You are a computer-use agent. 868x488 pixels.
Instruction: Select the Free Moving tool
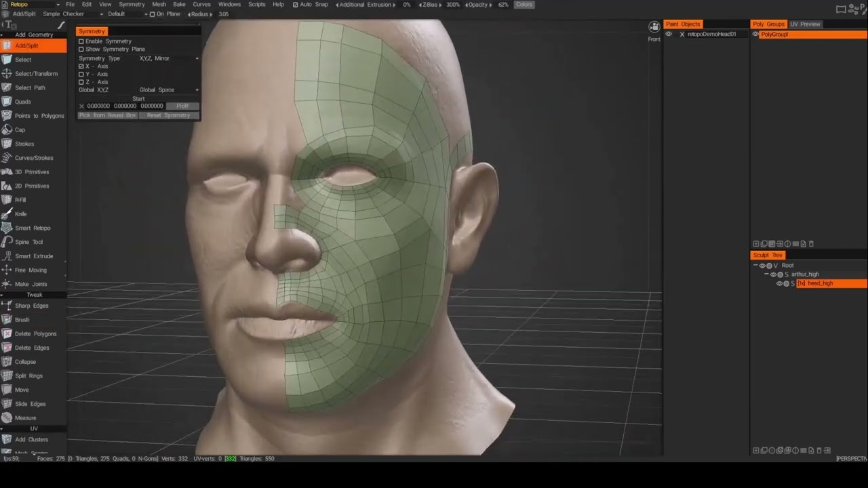33,270
